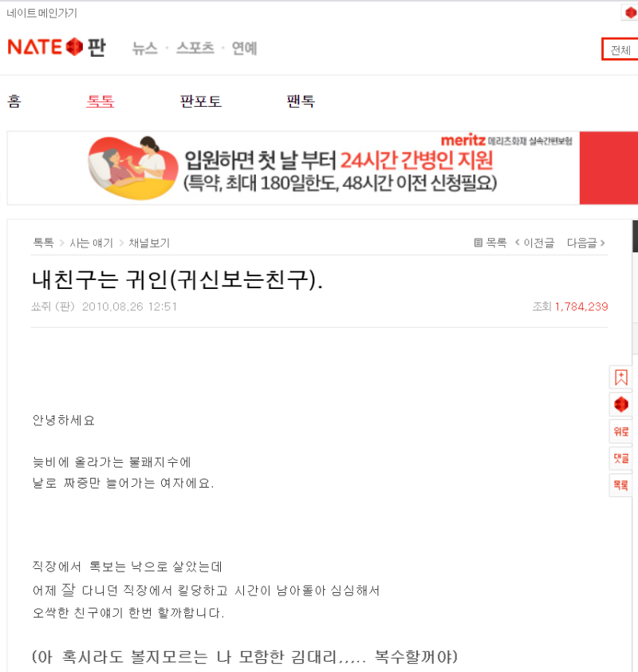The height and width of the screenshot is (672, 638).
Task: Click the 사는 얘기 breadcrumb link
Action: click(x=91, y=243)
